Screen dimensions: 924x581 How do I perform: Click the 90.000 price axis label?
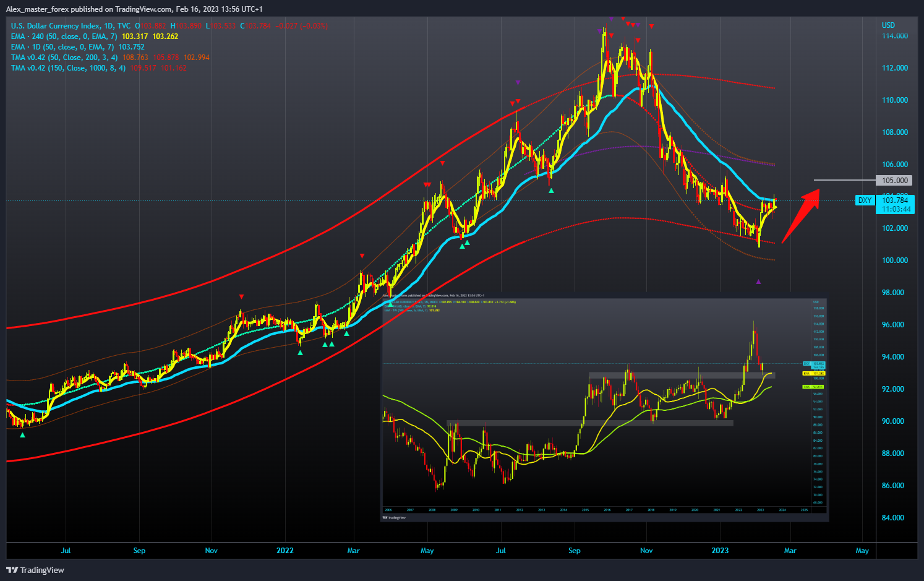click(893, 421)
